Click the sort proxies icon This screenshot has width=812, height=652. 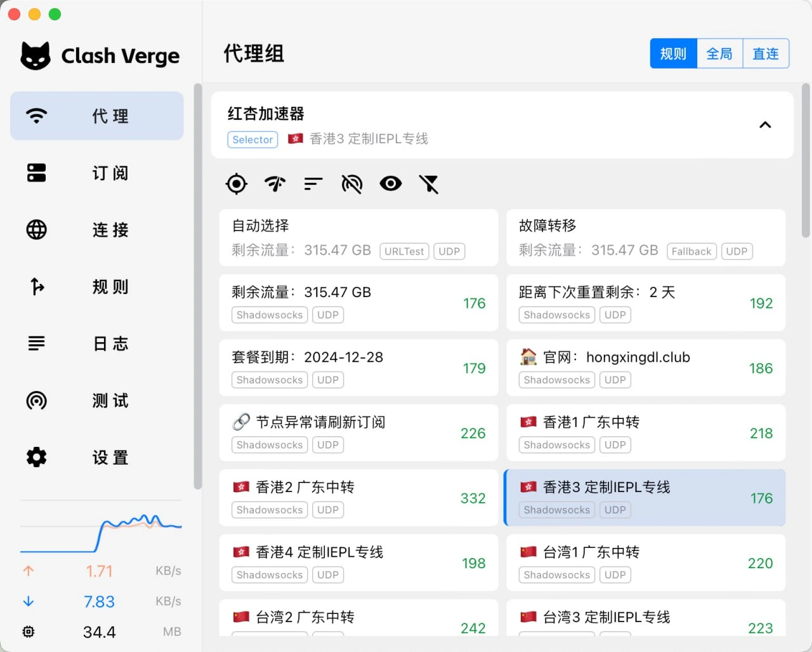pyautogui.click(x=313, y=184)
